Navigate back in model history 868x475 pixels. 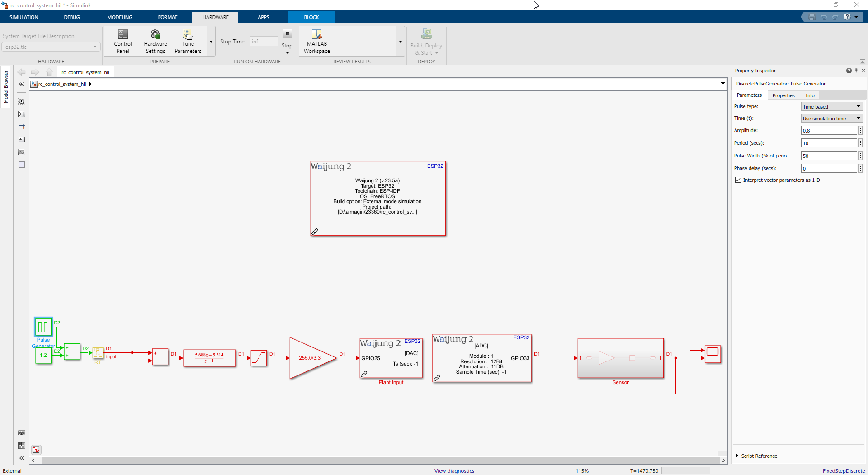(x=21, y=72)
